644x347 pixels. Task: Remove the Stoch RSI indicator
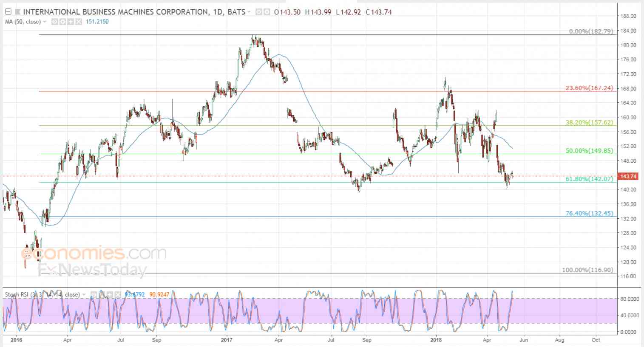click(118, 294)
